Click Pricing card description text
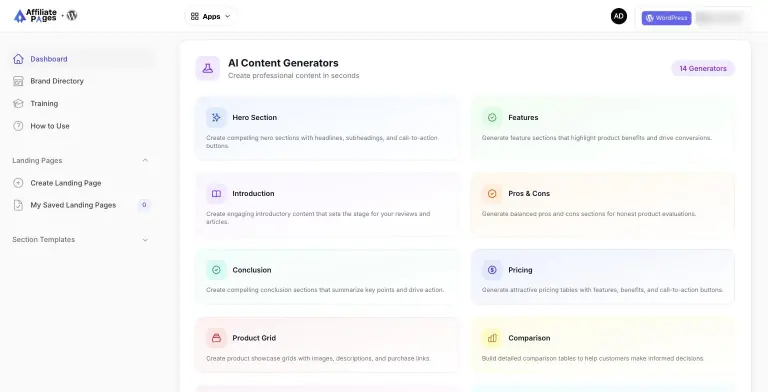 tap(602, 290)
